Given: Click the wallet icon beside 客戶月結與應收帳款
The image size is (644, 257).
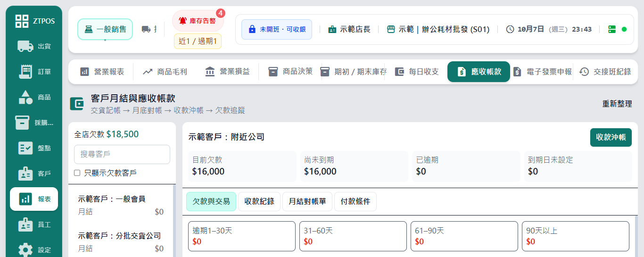Looking at the screenshot, I should tap(77, 104).
